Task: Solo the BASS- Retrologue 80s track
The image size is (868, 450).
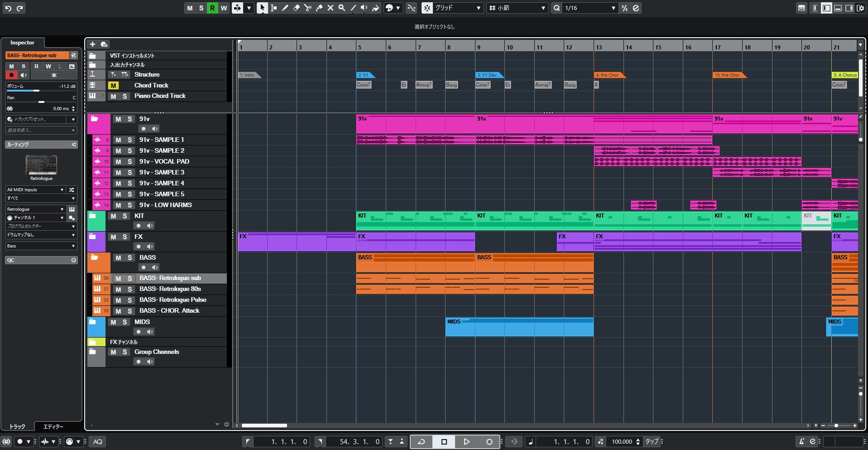Action: click(129, 289)
